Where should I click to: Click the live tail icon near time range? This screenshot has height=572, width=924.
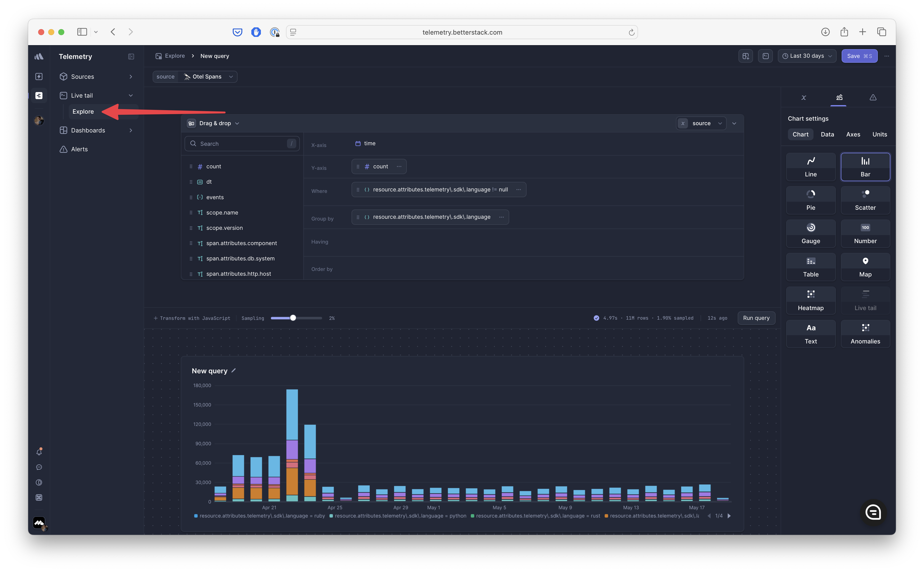(x=765, y=56)
